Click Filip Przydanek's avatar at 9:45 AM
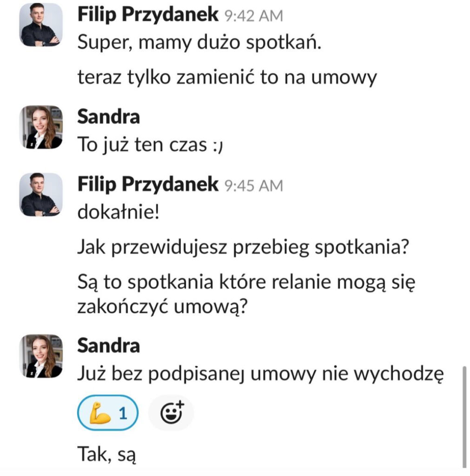The image size is (470, 476). coord(40,194)
